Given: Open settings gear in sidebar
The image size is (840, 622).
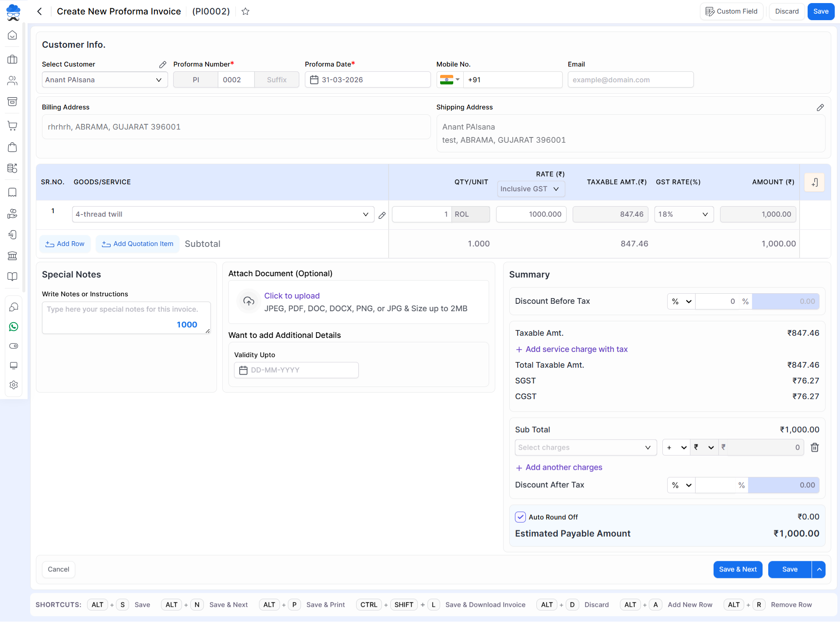Looking at the screenshot, I should (x=14, y=385).
